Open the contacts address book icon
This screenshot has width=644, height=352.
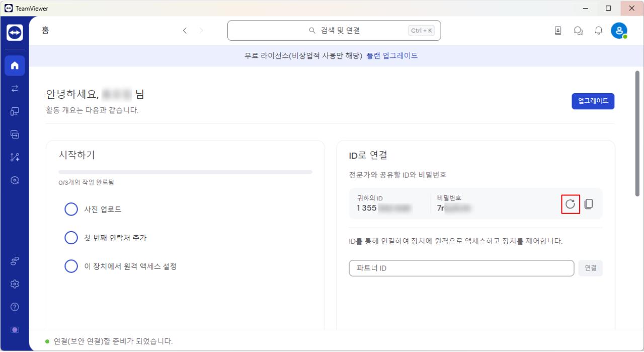[558, 31]
